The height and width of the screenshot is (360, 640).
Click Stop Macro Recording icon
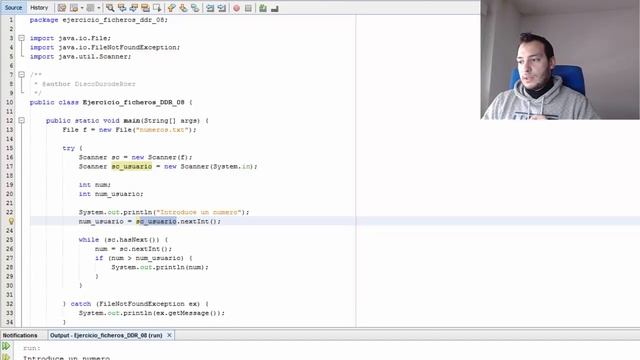(248, 8)
